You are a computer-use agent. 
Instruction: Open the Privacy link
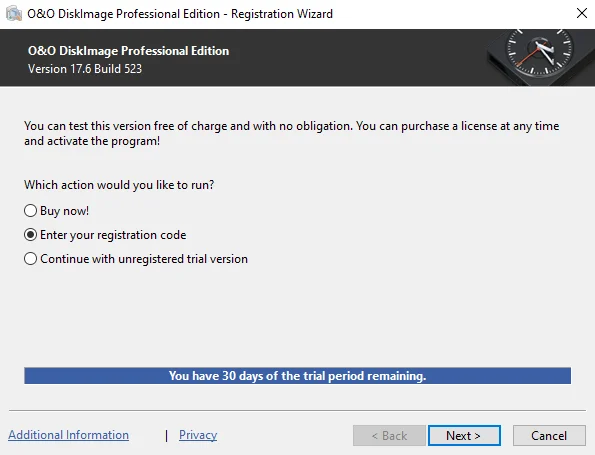(198, 435)
